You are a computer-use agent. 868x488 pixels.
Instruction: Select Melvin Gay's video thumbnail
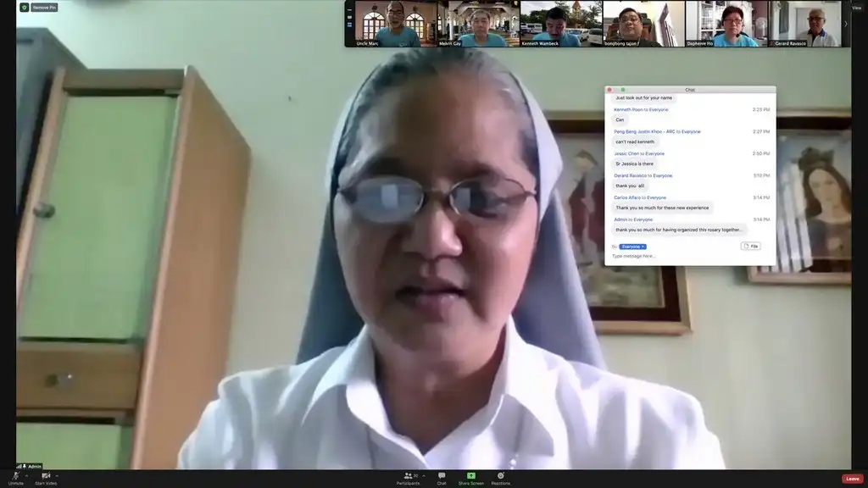tap(478, 24)
